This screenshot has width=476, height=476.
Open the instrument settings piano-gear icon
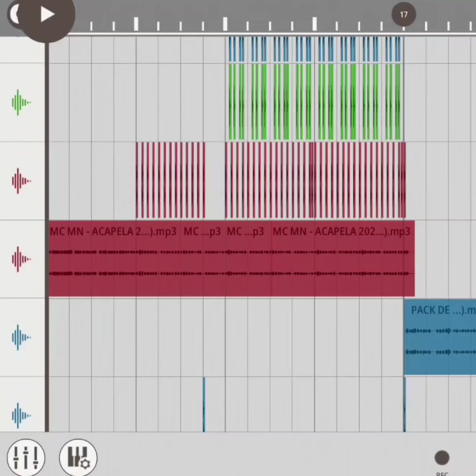[78, 457]
